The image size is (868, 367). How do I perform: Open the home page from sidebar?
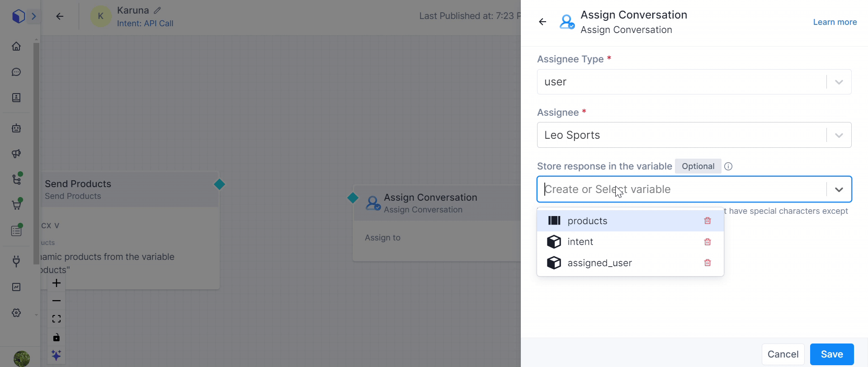[x=16, y=47]
